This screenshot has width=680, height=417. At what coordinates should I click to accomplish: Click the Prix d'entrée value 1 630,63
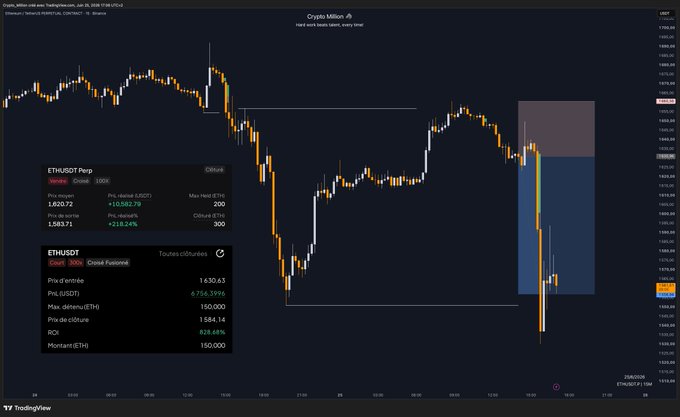pos(212,280)
